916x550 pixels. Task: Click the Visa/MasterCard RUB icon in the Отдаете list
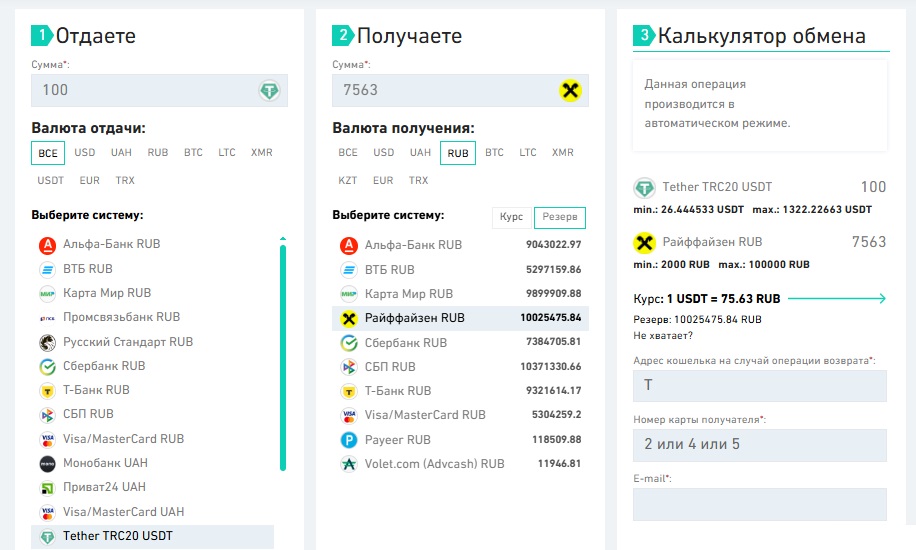(x=47, y=440)
